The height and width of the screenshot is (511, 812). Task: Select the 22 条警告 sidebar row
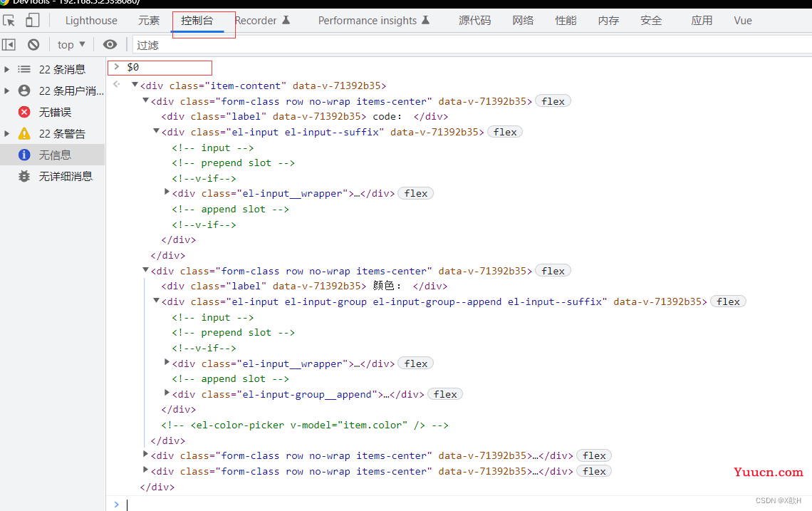point(52,134)
